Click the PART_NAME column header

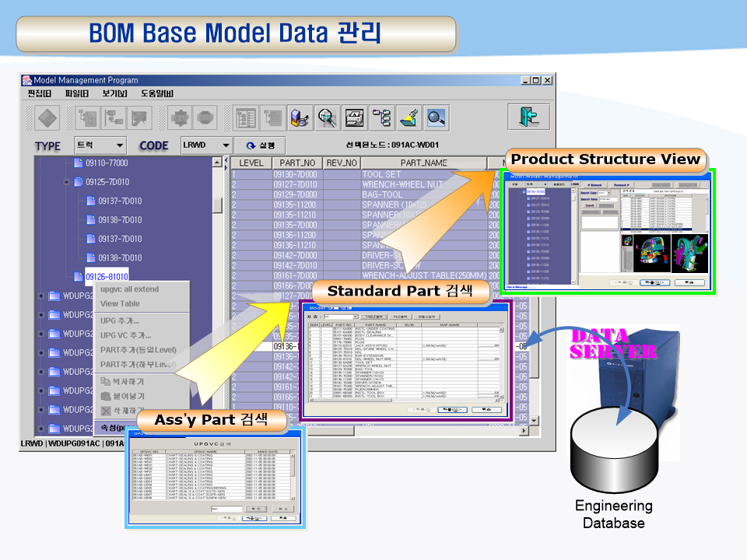423,163
